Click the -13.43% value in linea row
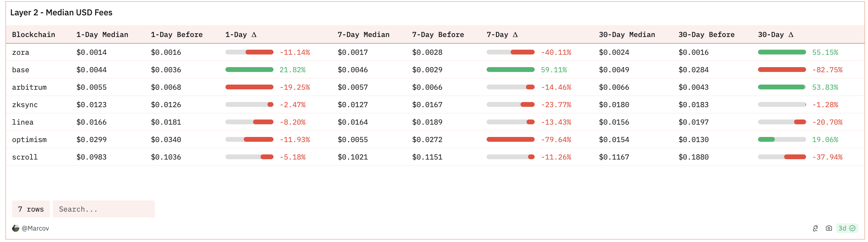This screenshot has width=868, height=242. pyautogui.click(x=556, y=123)
